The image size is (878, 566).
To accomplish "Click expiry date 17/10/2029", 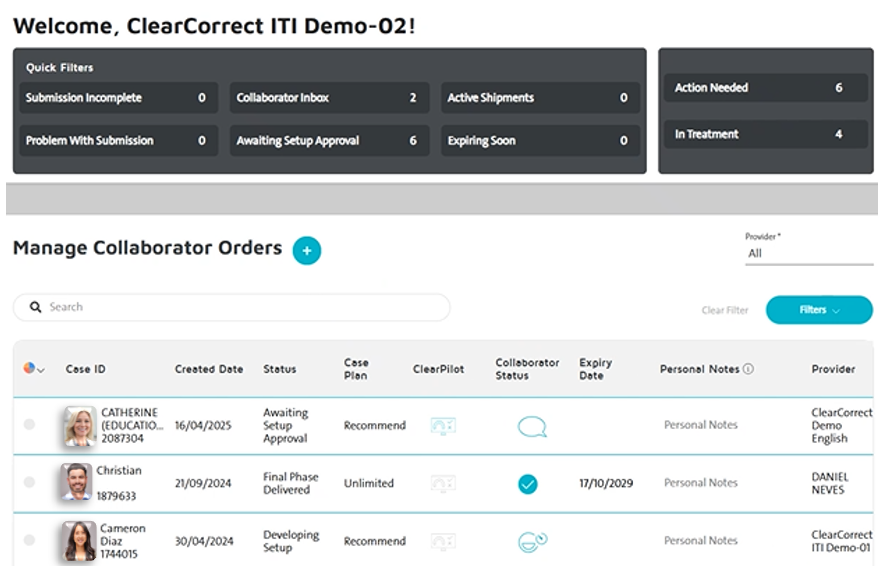I will coord(606,483).
